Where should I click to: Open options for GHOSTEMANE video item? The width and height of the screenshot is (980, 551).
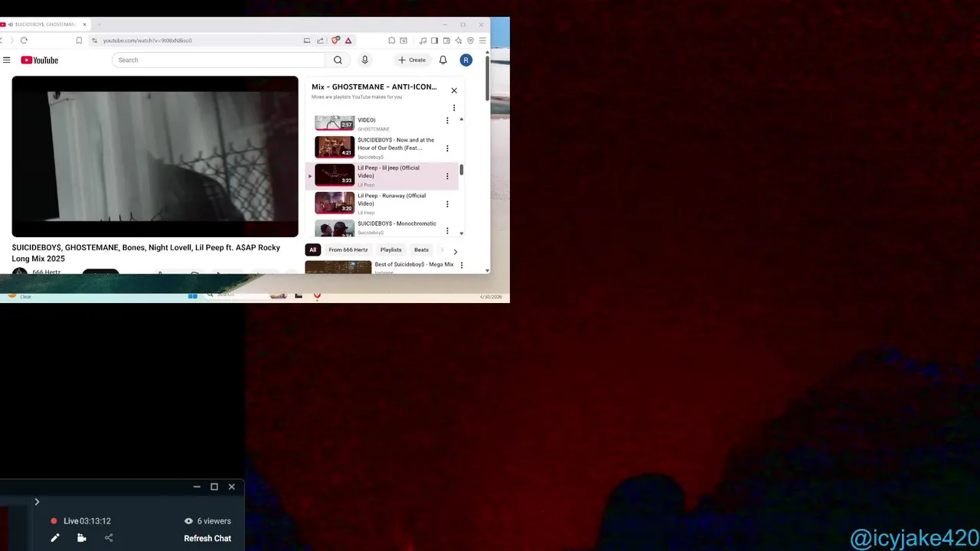tap(447, 120)
